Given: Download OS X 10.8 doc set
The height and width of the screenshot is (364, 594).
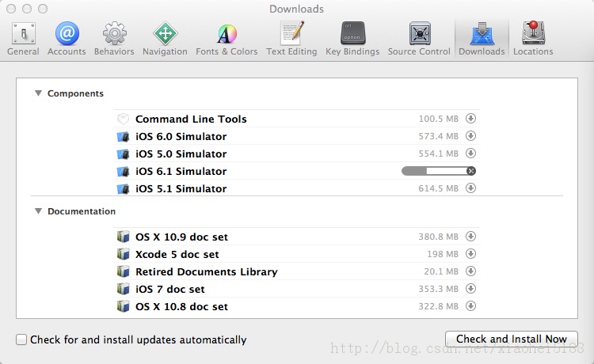Looking at the screenshot, I should [471, 306].
